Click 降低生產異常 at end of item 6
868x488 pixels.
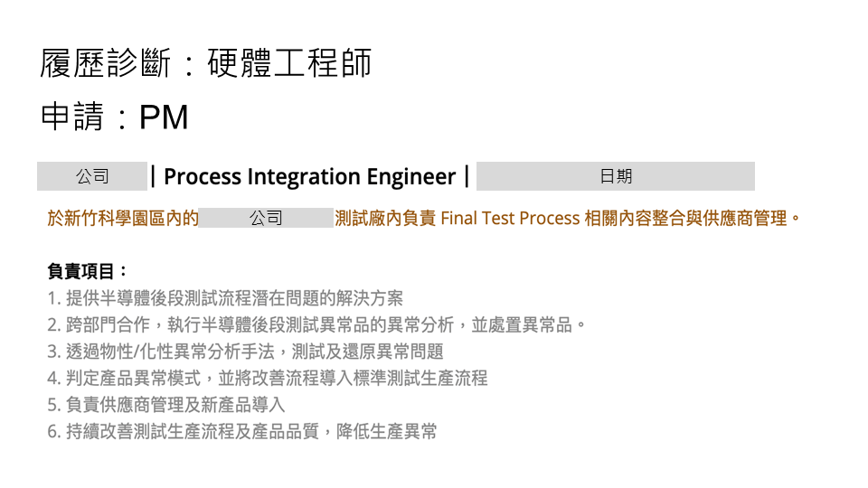[387, 431]
